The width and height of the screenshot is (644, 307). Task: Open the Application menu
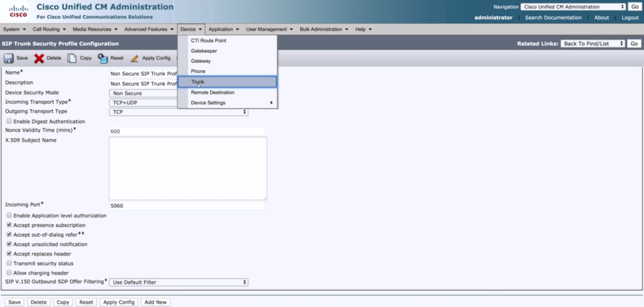point(224,29)
